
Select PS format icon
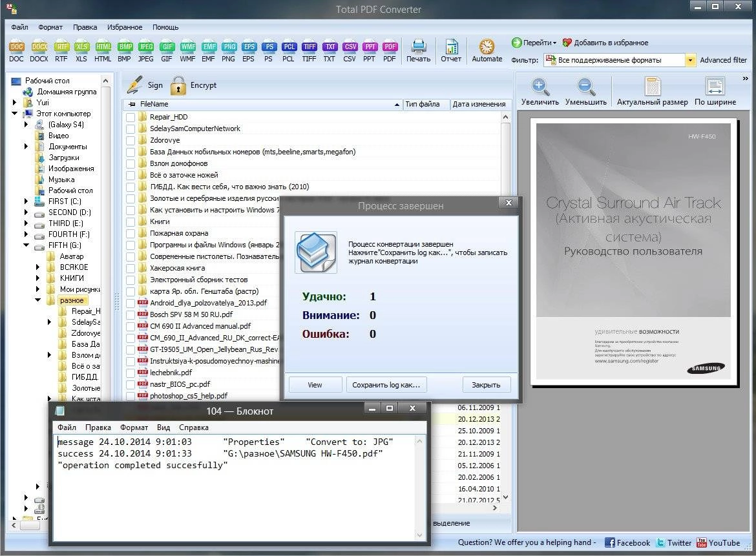269,51
